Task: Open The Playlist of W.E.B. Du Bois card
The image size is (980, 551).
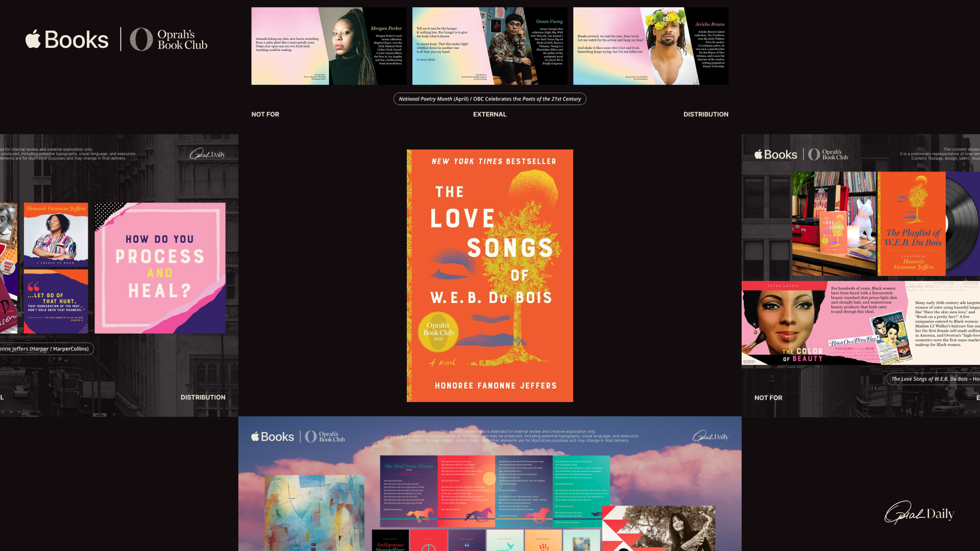Action: (912, 224)
